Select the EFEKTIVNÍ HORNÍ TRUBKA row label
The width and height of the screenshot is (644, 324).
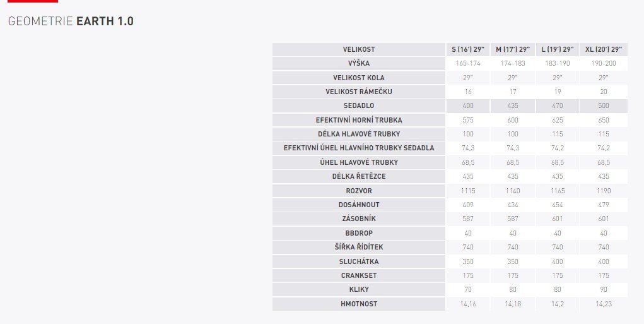click(x=358, y=120)
